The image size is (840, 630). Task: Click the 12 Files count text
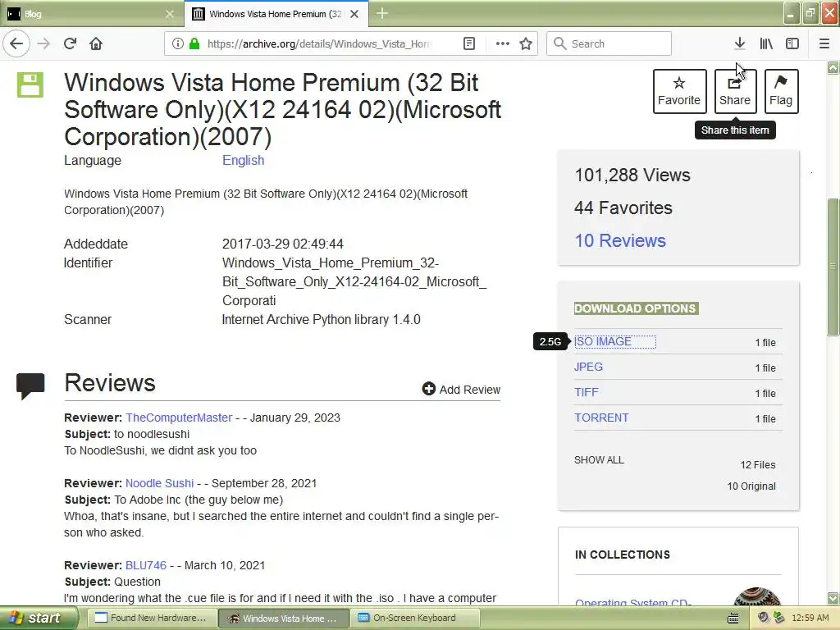757,465
